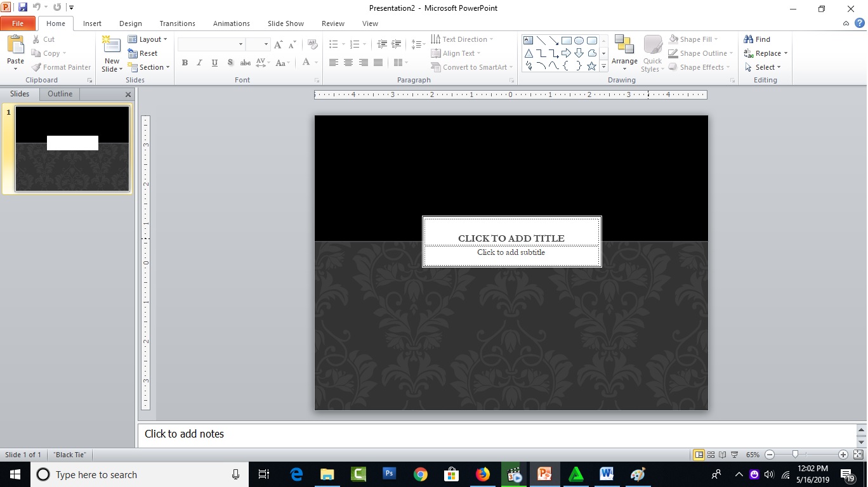Screen dimensions: 868x487
Task: Toggle Underline formatting
Action: point(214,62)
